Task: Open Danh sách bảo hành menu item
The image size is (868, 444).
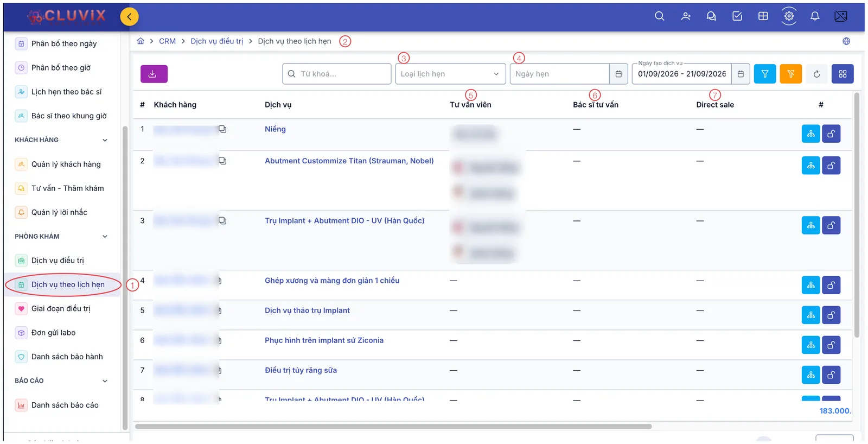Action: [67, 357]
